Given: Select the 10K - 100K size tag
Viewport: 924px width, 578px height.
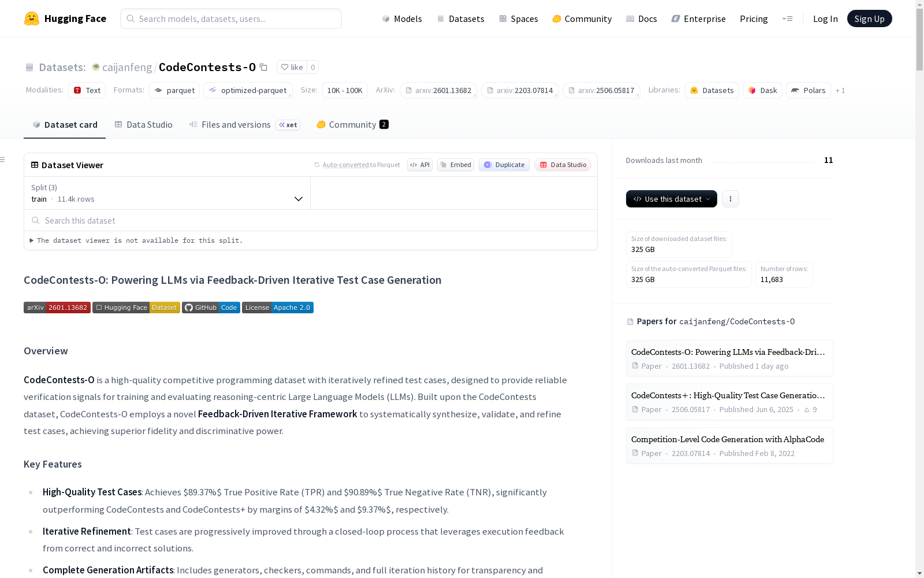Looking at the screenshot, I should pos(345,90).
